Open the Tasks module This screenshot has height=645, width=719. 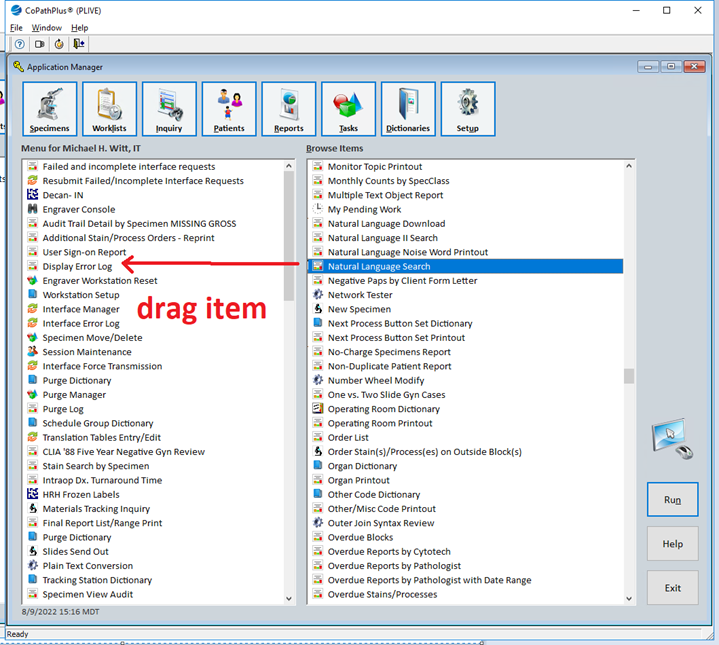pyautogui.click(x=348, y=109)
